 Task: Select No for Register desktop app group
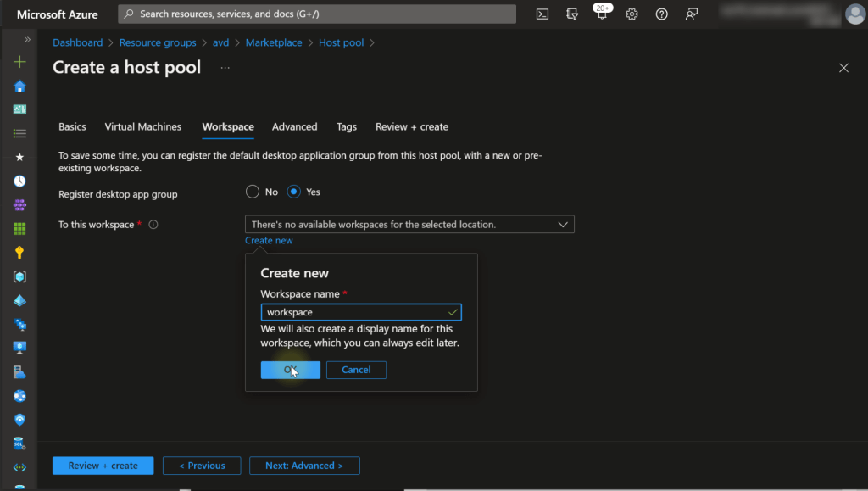[x=253, y=192]
